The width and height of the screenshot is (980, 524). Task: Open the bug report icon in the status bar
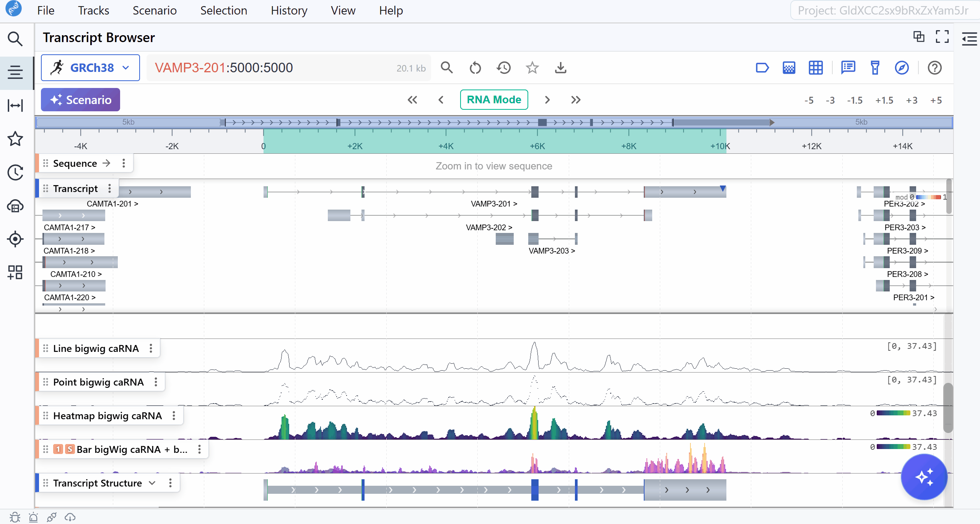click(15, 517)
